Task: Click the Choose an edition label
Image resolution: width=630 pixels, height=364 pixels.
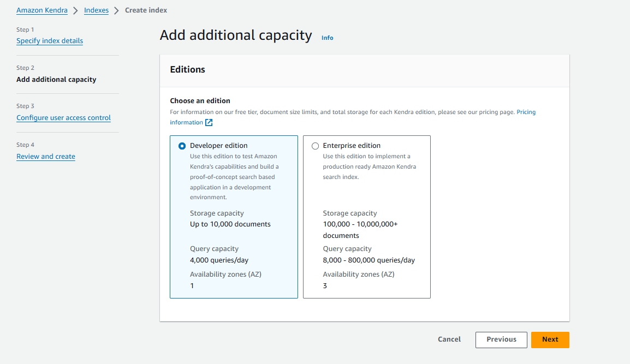Action: [199, 101]
